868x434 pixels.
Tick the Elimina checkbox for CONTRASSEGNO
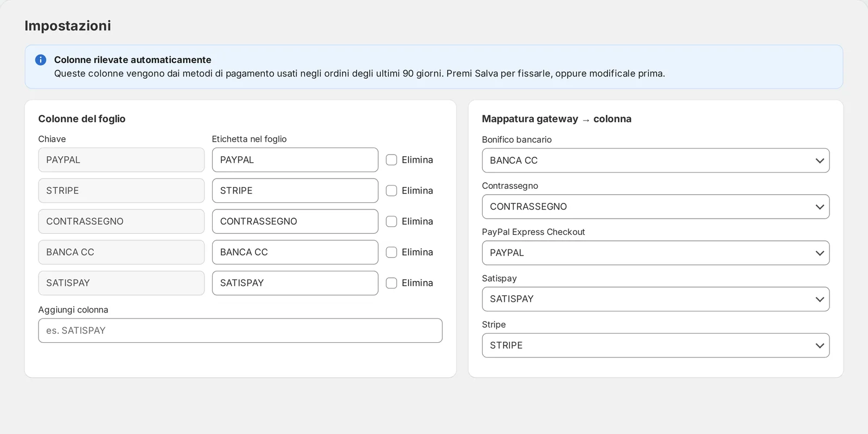tap(391, 221)
